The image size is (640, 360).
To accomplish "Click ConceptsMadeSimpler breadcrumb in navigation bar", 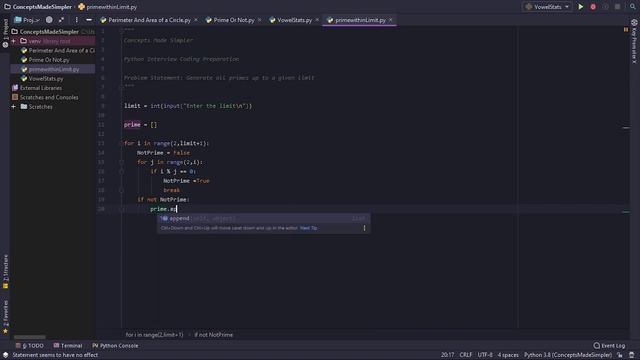I will [x=38, y=7].
